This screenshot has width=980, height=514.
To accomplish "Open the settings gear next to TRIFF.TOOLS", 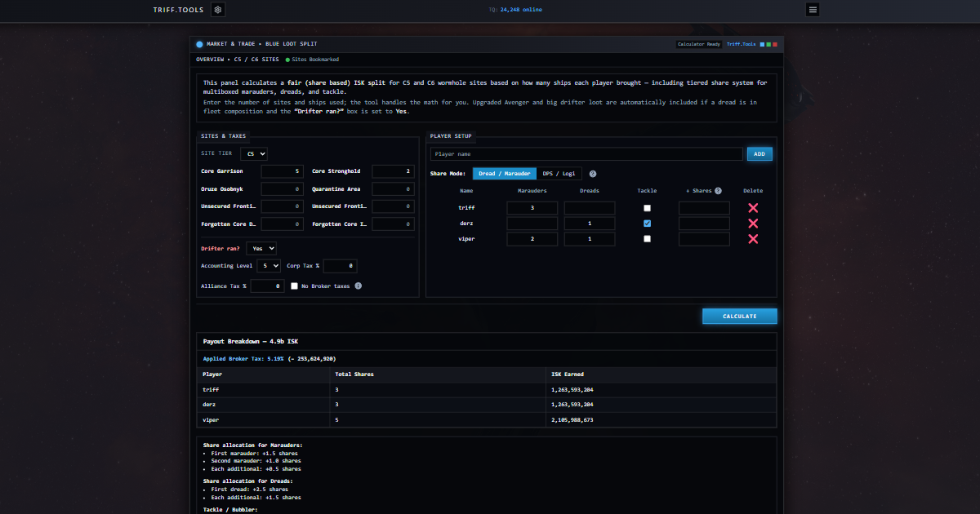I will 218,10.
